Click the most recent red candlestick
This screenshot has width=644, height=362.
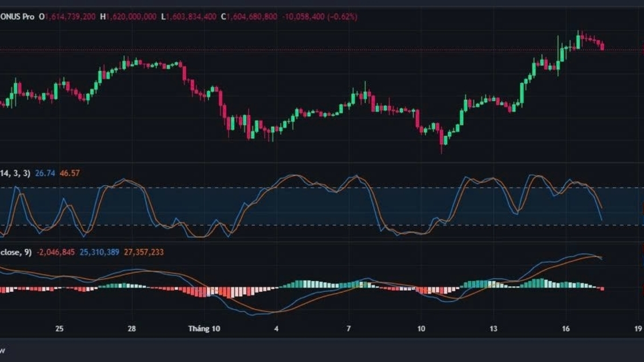pos(602,46)
